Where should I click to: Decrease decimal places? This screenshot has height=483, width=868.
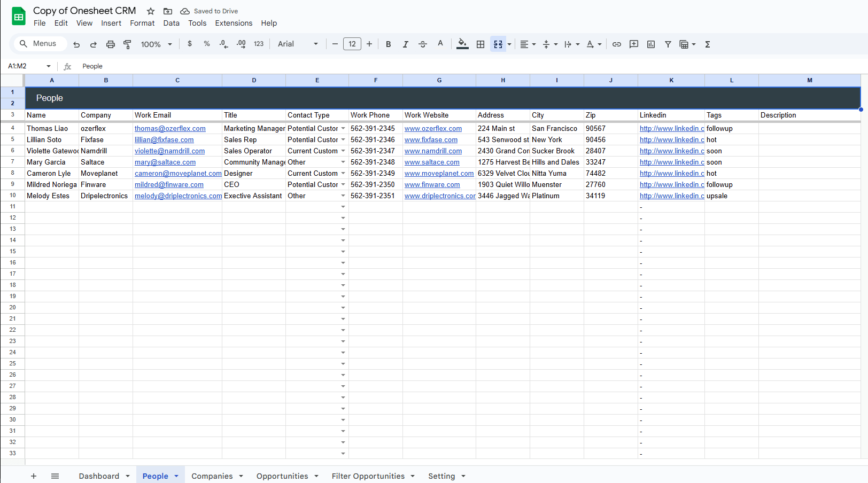[x=223, y=44]
